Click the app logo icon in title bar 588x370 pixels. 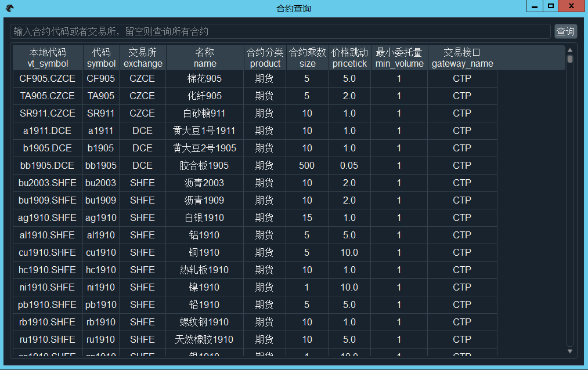click(x=9, y=8)
